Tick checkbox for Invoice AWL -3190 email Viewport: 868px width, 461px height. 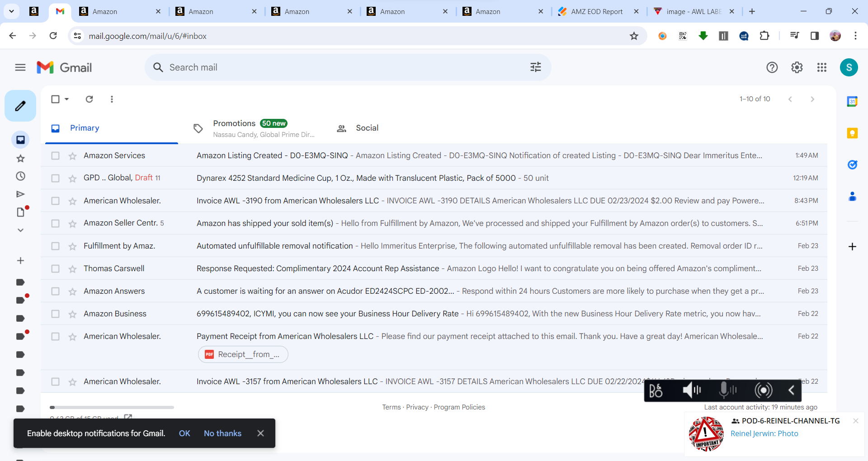(55, 201)
